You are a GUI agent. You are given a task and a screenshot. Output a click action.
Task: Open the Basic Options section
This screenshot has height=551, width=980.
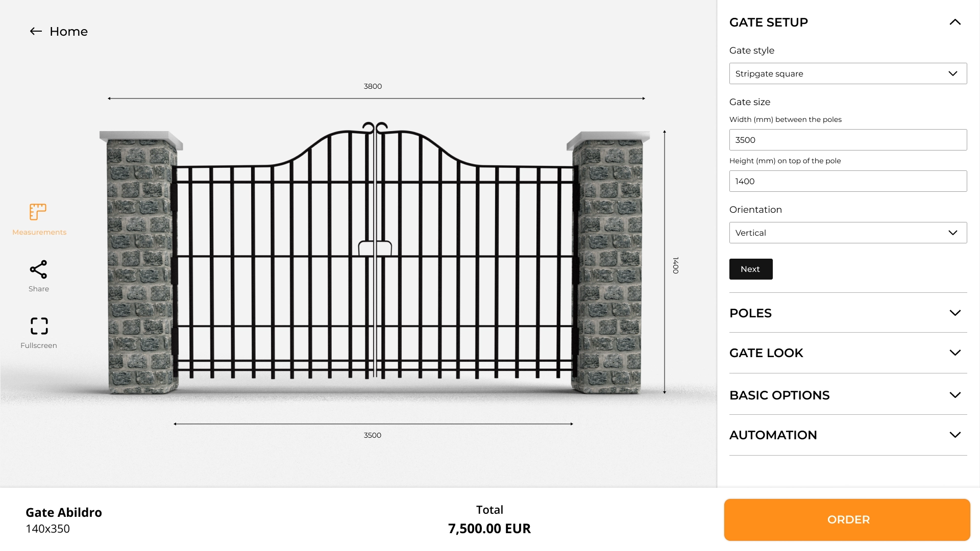coord(954,395)
